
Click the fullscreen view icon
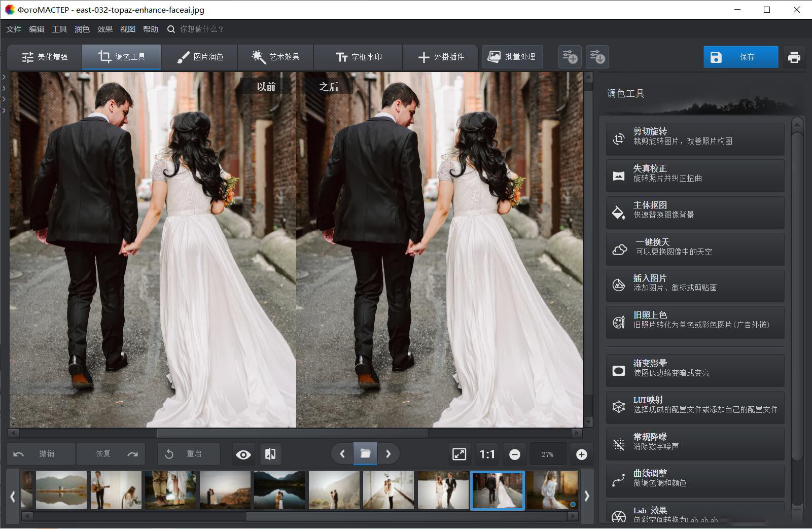tap(459, 454)
